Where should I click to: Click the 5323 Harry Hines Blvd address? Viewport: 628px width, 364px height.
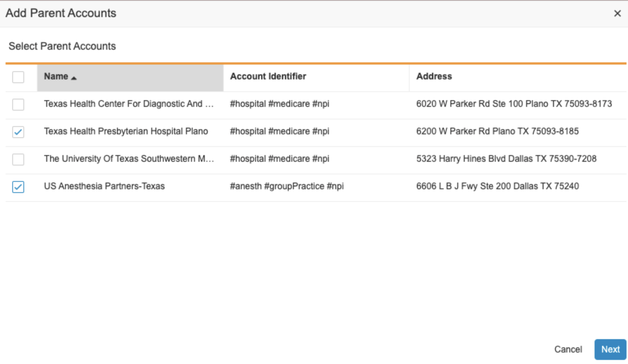(x=506, y=159)
